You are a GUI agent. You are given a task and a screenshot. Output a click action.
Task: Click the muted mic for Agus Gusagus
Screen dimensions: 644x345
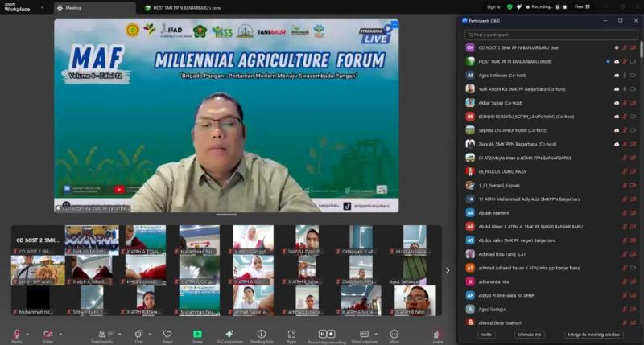pyautogui.click(x=625, y=310)
